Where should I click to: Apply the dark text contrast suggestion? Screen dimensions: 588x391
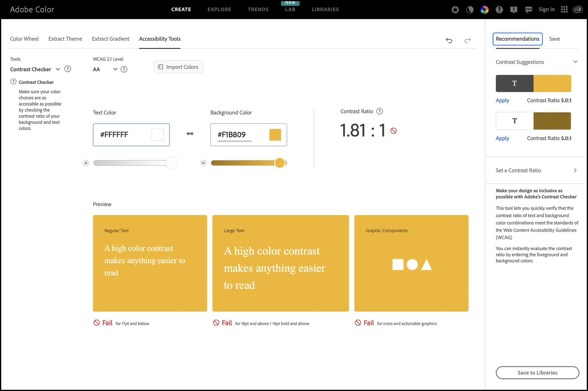502,101
